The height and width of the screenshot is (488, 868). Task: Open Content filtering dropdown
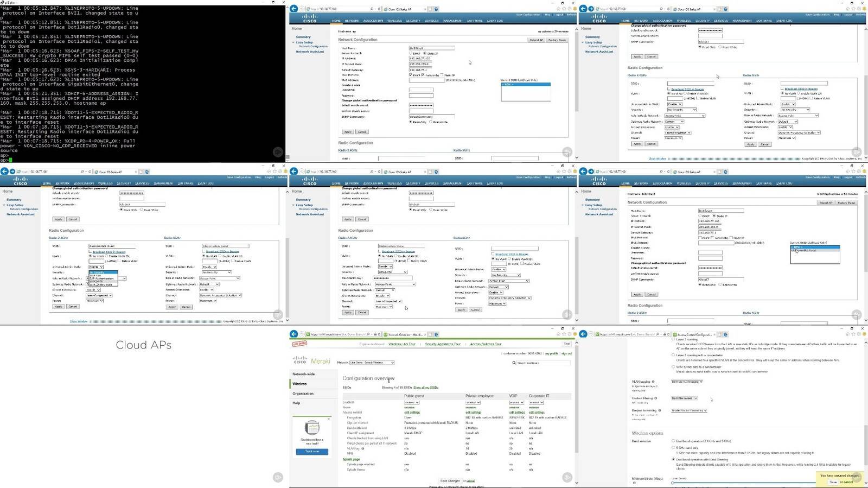684,398
